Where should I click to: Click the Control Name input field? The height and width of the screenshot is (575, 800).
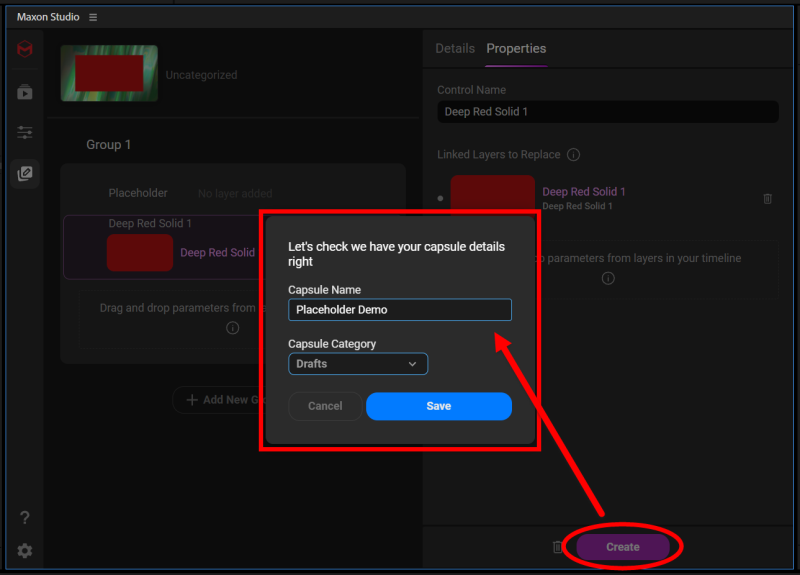tap(608, 112)
